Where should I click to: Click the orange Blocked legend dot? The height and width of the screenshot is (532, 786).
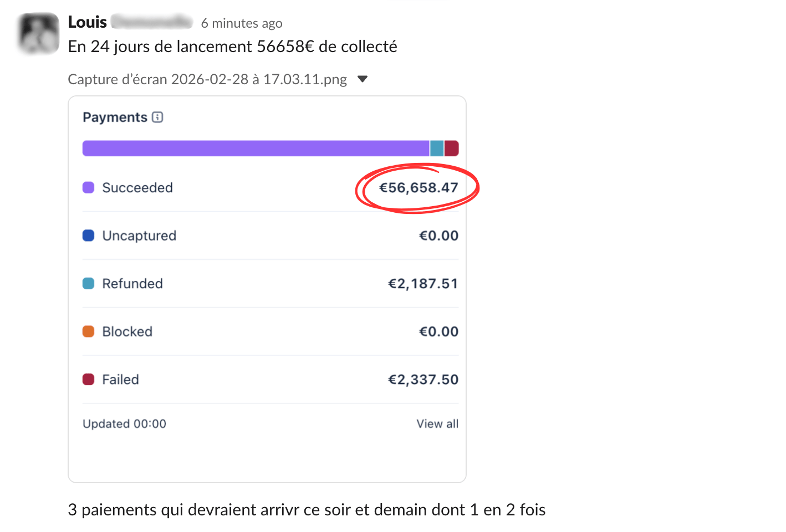(88, 331)
